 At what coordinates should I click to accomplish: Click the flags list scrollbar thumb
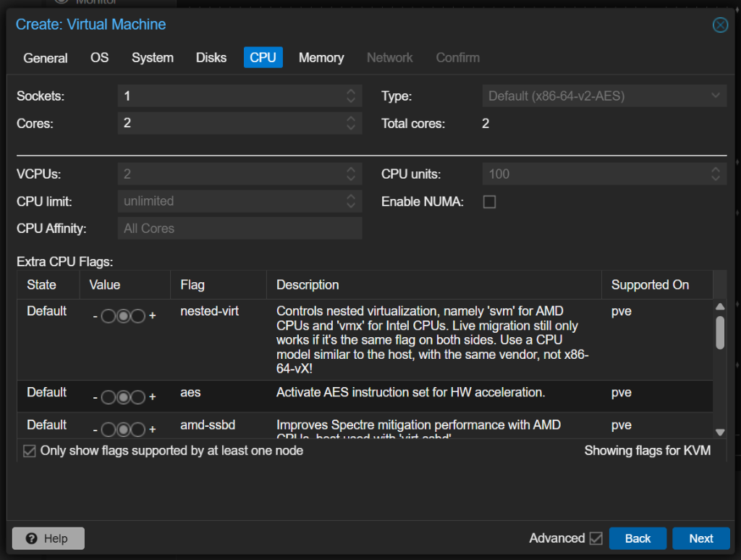click(720, 333)
